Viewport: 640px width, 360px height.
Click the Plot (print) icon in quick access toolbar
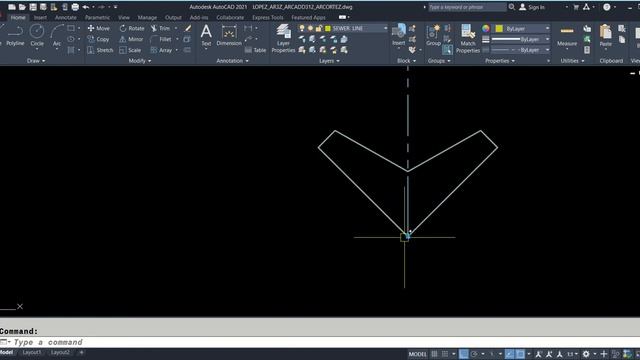[75, 7]
